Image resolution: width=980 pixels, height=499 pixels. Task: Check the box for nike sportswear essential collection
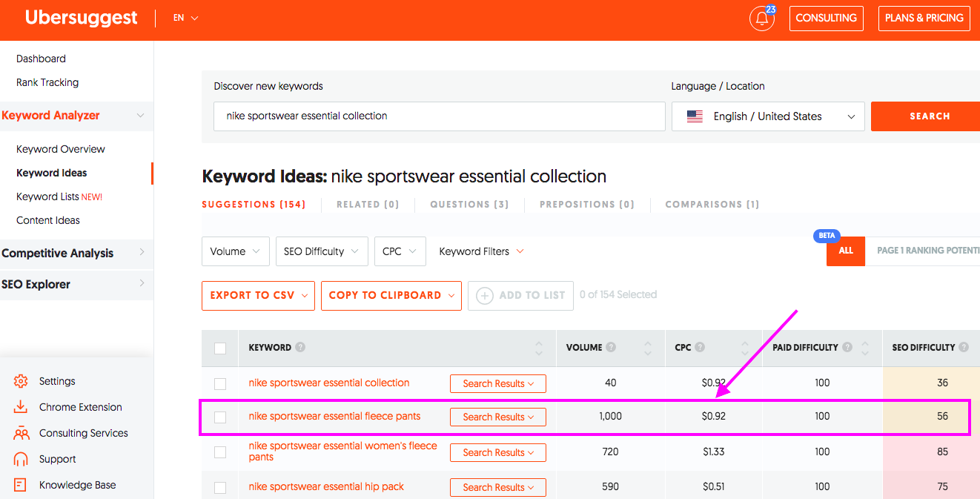click(x=220, y=383)
